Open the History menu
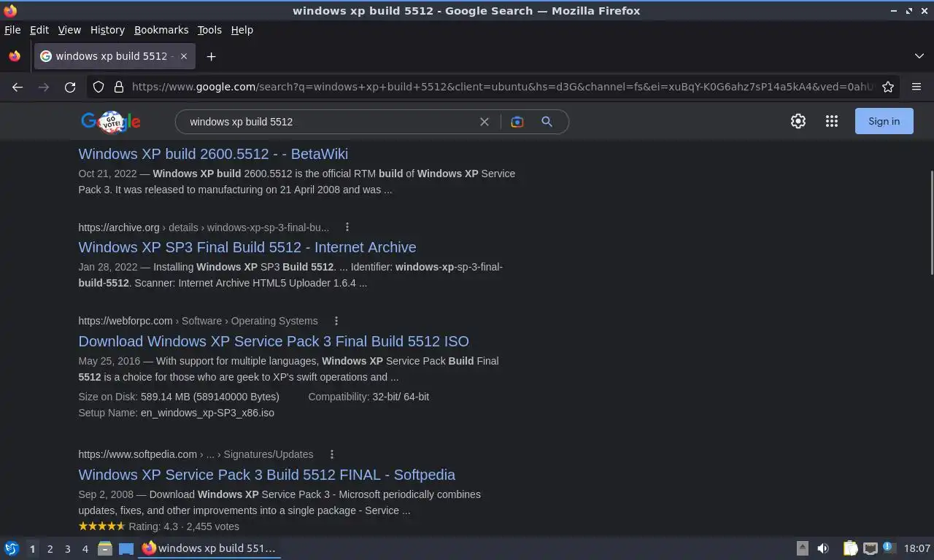This screenshot has width=934, height=560. [x=107, y=30]
